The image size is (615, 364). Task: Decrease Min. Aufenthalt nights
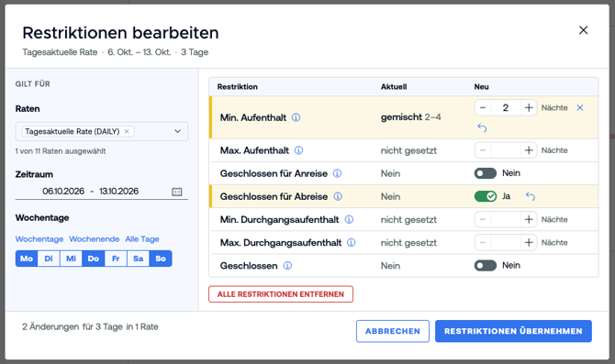(x=483, y=107)
